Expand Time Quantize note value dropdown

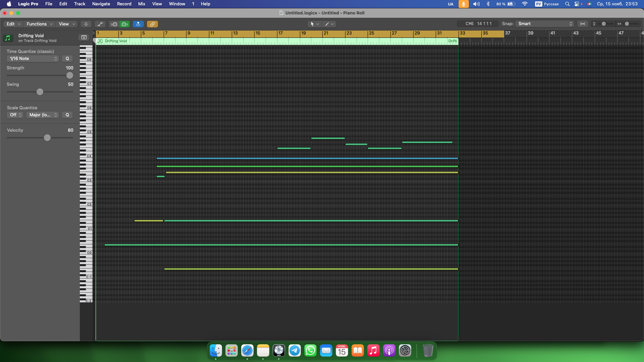point(33,59)
